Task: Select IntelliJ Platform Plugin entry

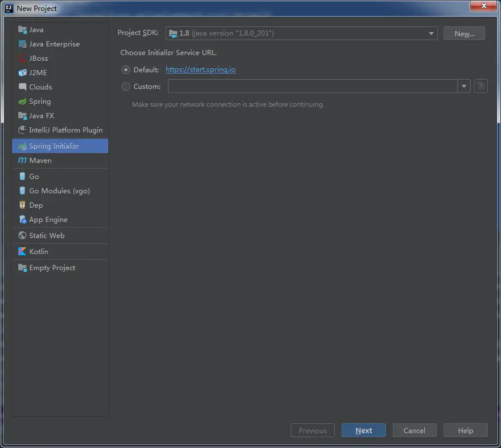Action: click(x=60, y=130)
